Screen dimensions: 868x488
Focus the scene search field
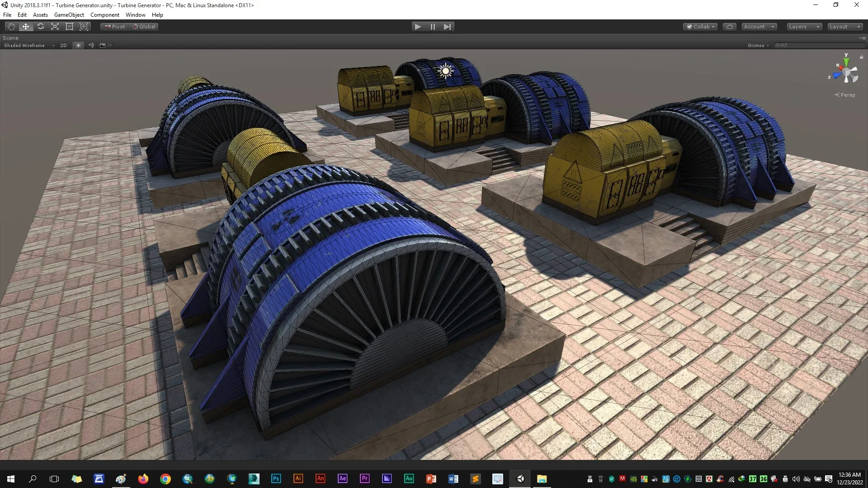point(819,45)
